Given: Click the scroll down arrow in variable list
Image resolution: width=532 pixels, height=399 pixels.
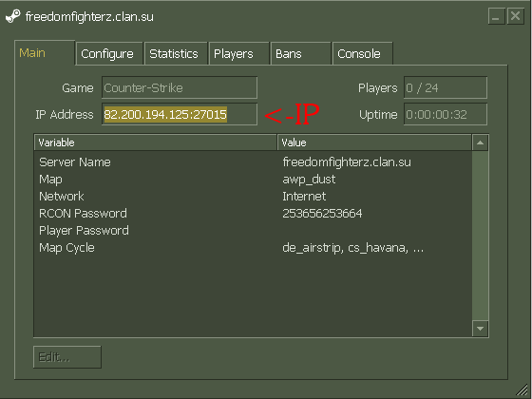Looking at the screenshot, I should coord(480,329).
